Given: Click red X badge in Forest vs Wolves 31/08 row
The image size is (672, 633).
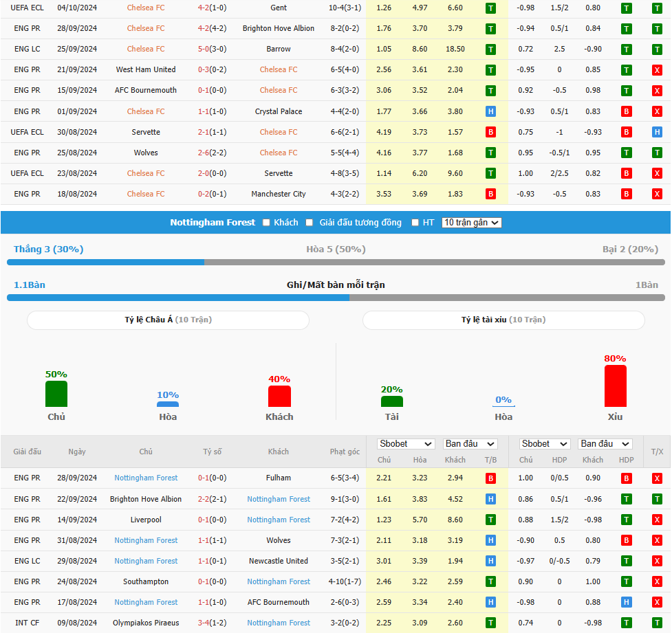Looking at the screenshot, I should tap(657, 540).
